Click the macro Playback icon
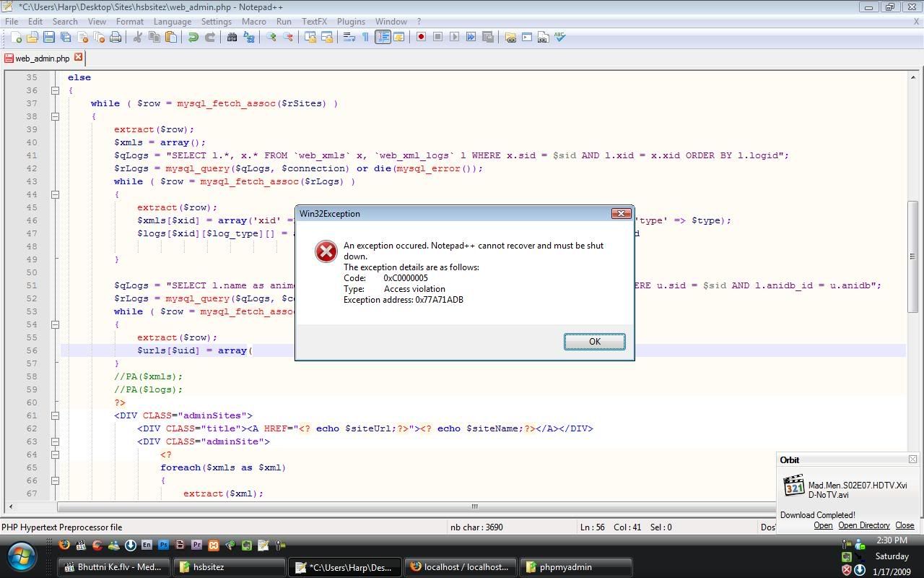 click(455, 37)
